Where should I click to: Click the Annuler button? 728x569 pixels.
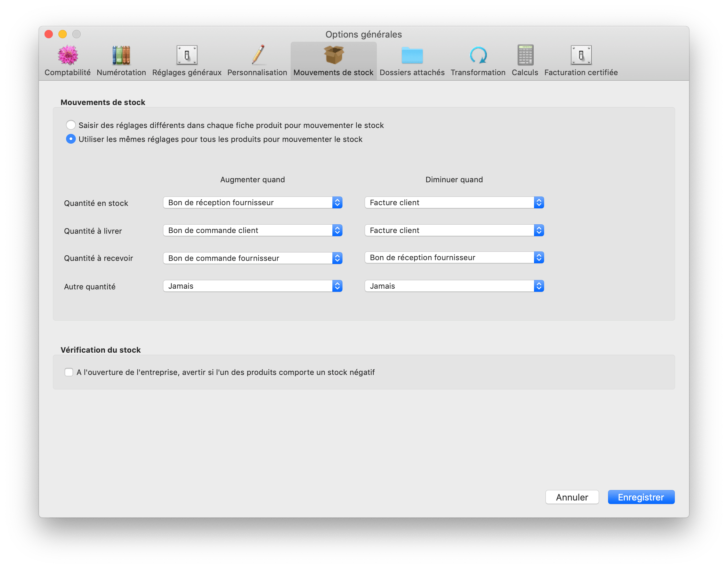[572, 497]
